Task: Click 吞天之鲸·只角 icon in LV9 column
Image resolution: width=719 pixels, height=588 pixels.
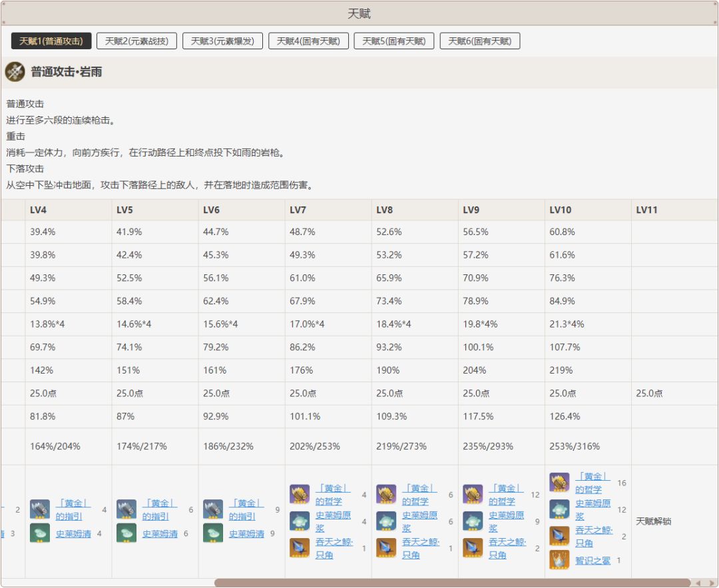Action: [x=473, y=548]
